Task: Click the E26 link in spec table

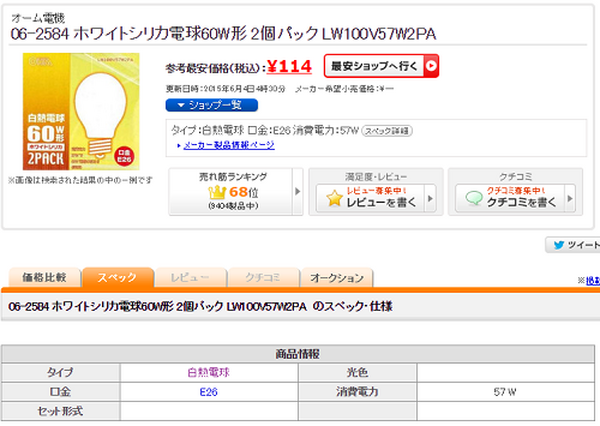Action: click(x=209, y=392)
